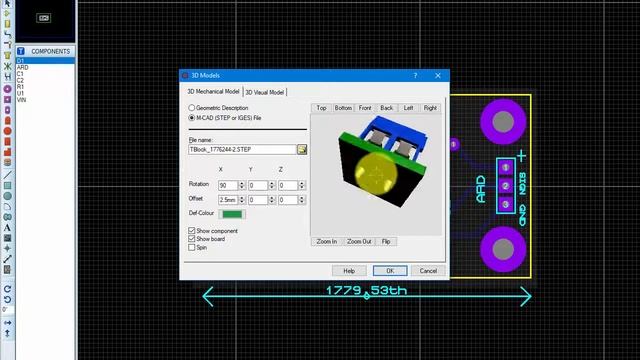Step the Rotation X value spinner

(x=242, y=185)
